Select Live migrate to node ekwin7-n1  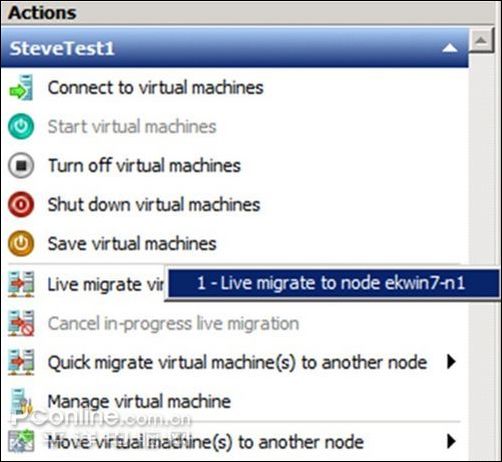pos(332,284)
